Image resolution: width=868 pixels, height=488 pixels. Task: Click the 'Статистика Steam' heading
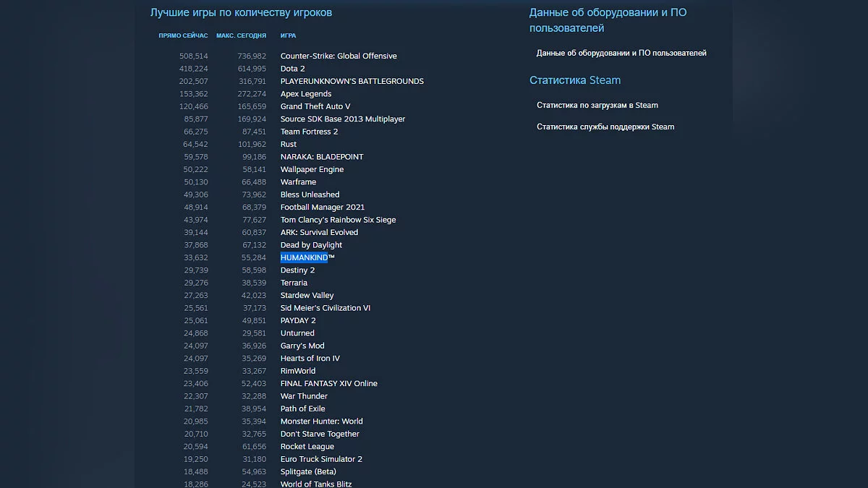point(575,80)
